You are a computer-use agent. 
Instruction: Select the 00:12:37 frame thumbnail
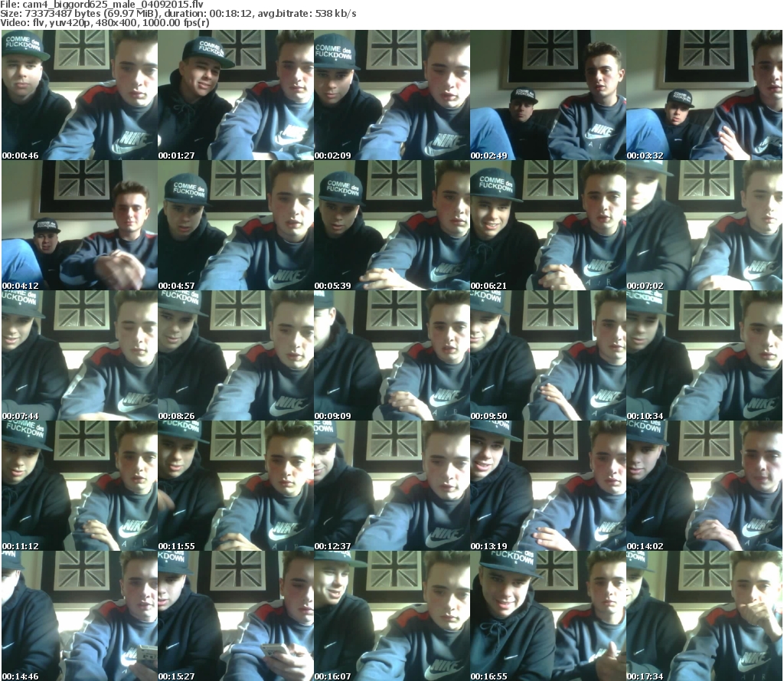tap(391, 486)
